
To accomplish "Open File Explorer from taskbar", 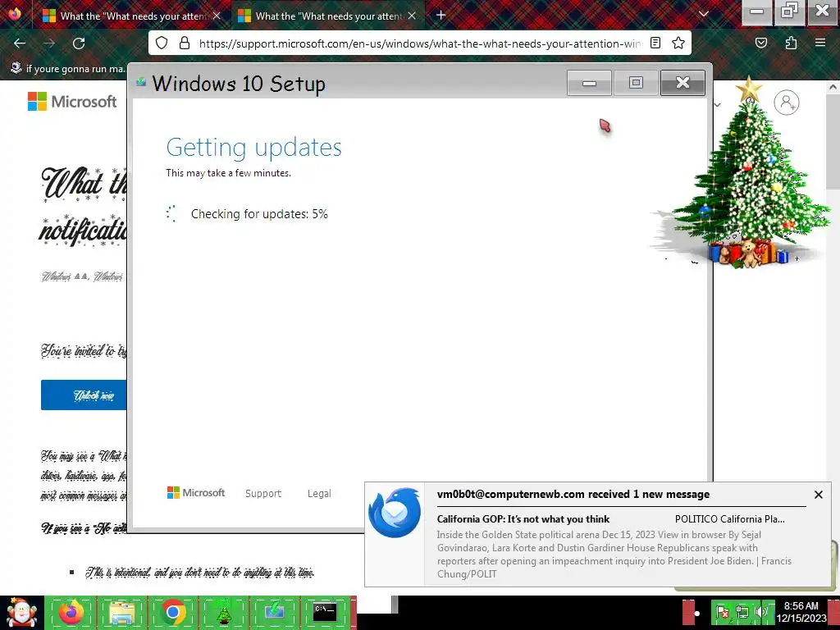I will (121, 612).
